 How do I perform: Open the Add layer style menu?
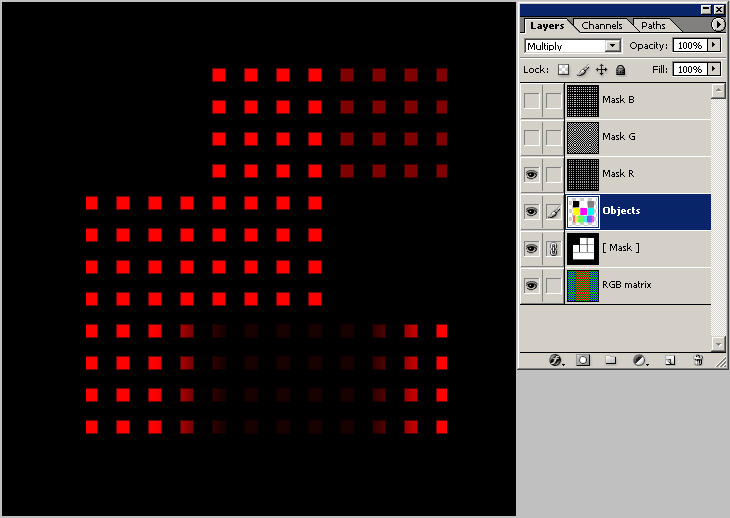pyautogui.click(x=556, y=360)
